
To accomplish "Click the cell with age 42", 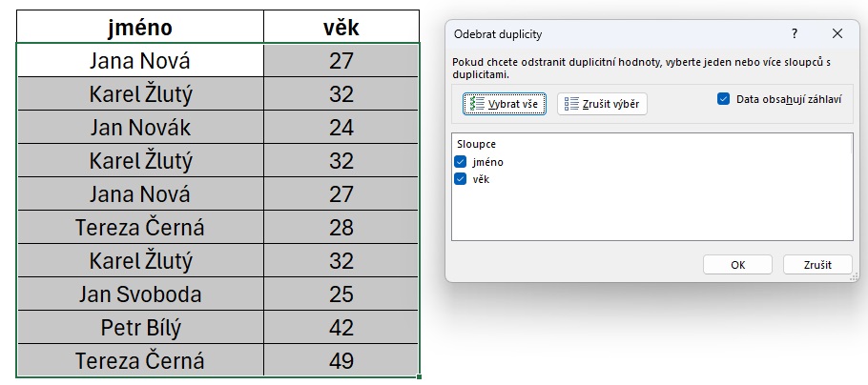I will point(341,328).
